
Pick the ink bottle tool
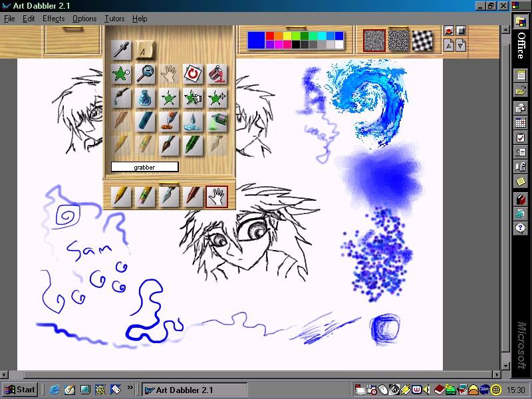click(x=145, y=98)
